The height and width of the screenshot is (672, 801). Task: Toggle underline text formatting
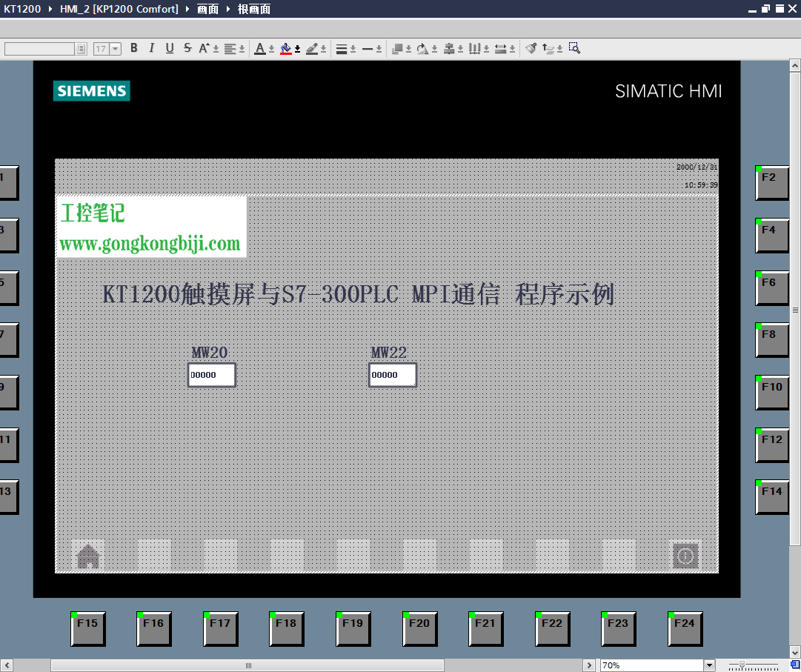(170, 48)
